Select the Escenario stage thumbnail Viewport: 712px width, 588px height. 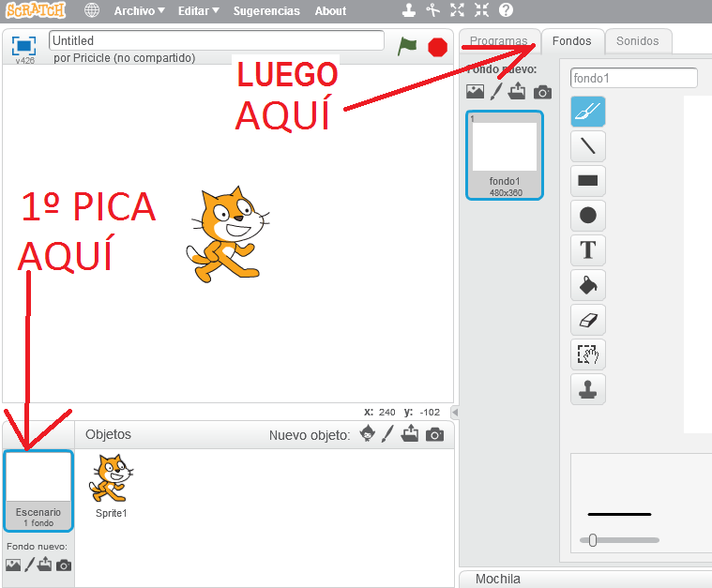pos(38,490)
